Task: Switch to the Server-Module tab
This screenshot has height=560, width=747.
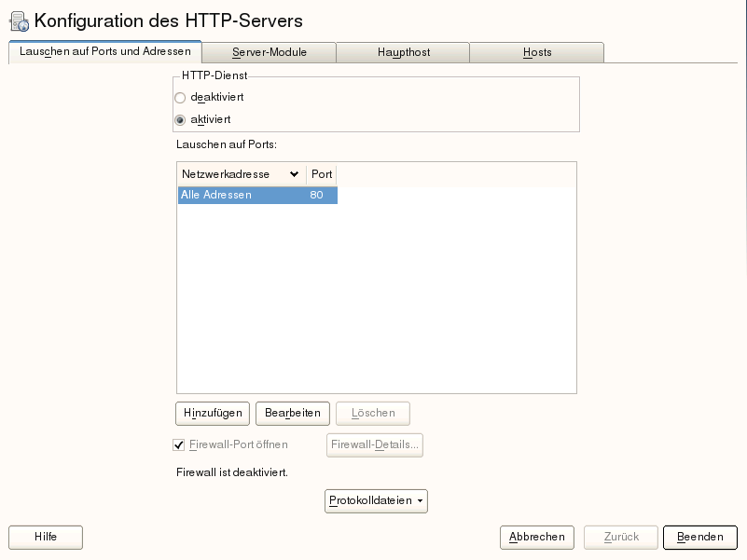Action: tap(270, 53)
